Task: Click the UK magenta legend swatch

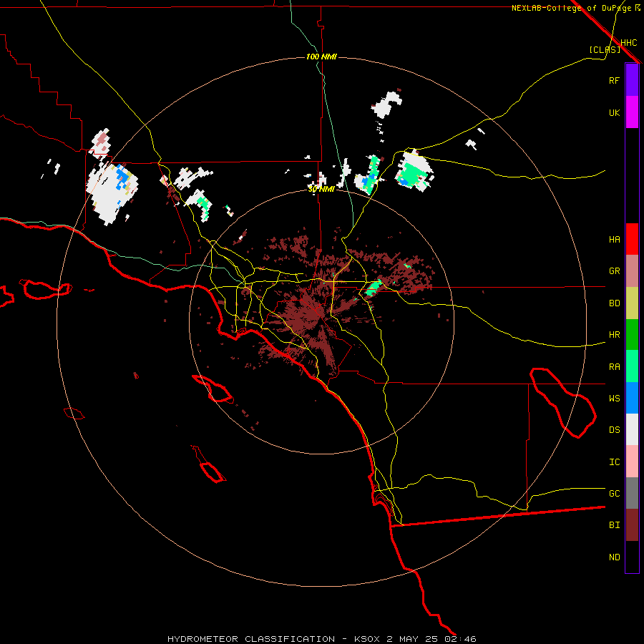Action: pyautogui.click(x=632, y=112)
